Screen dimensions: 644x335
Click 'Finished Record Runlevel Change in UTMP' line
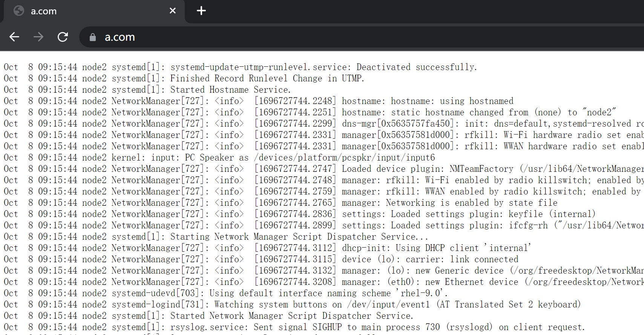tap(267, 78)
